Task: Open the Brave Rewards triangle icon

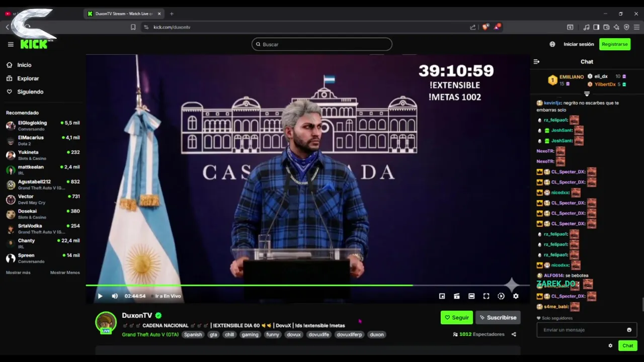Action: click(497, 27)
